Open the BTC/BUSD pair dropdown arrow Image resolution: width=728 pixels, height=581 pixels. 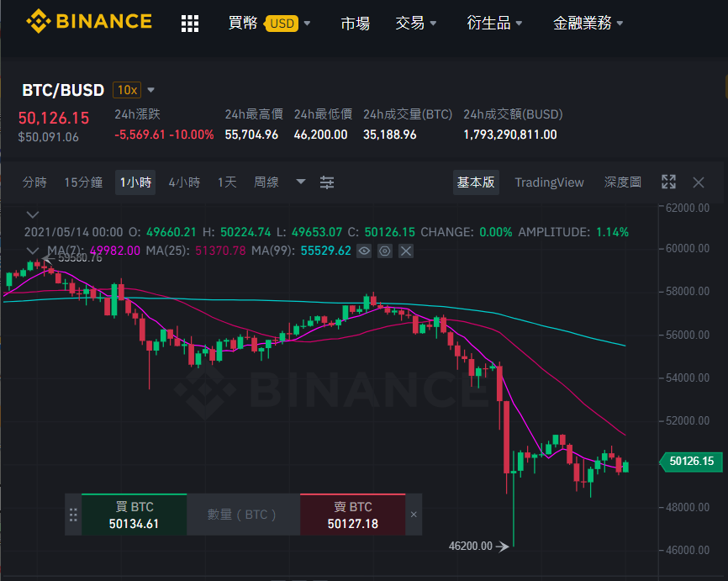click(150, 90)
